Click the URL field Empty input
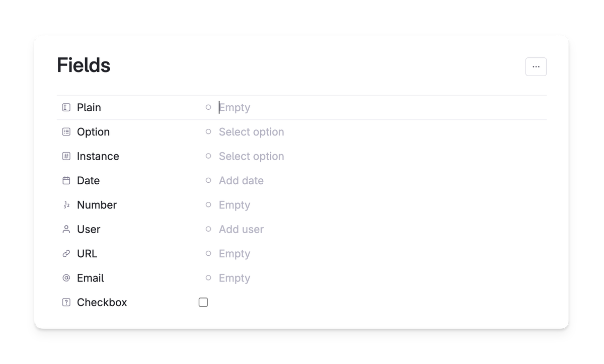Image resolution: width=604 pixels, height=364 pixels. 235,254
